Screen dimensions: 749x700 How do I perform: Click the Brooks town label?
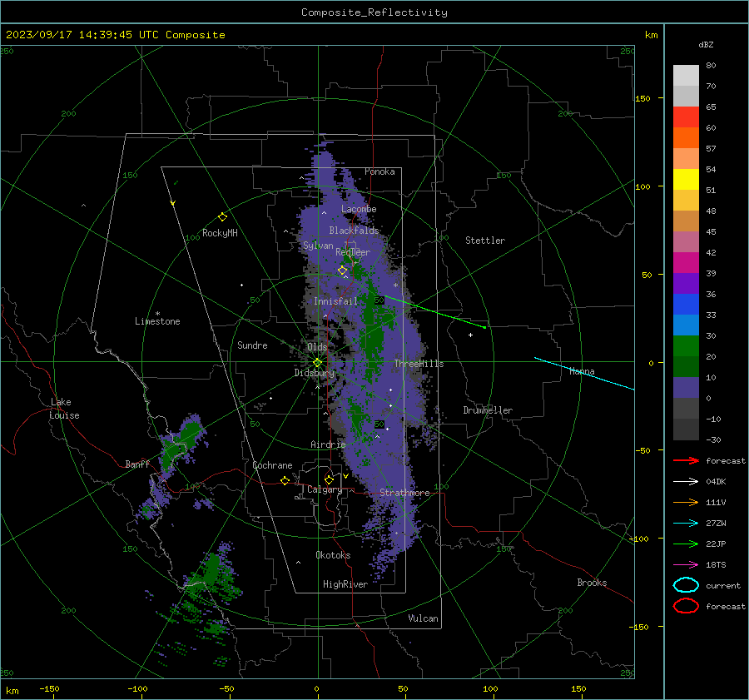[x=592, y=583]
